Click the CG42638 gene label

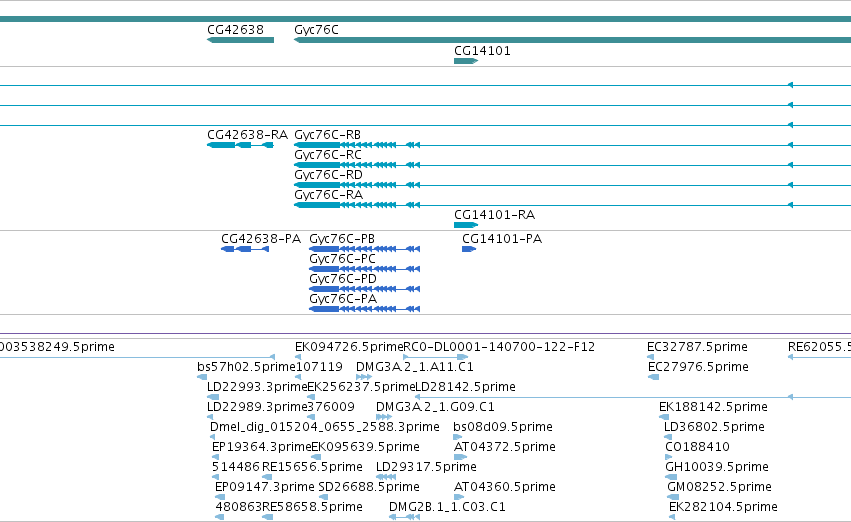pos(236,30)
